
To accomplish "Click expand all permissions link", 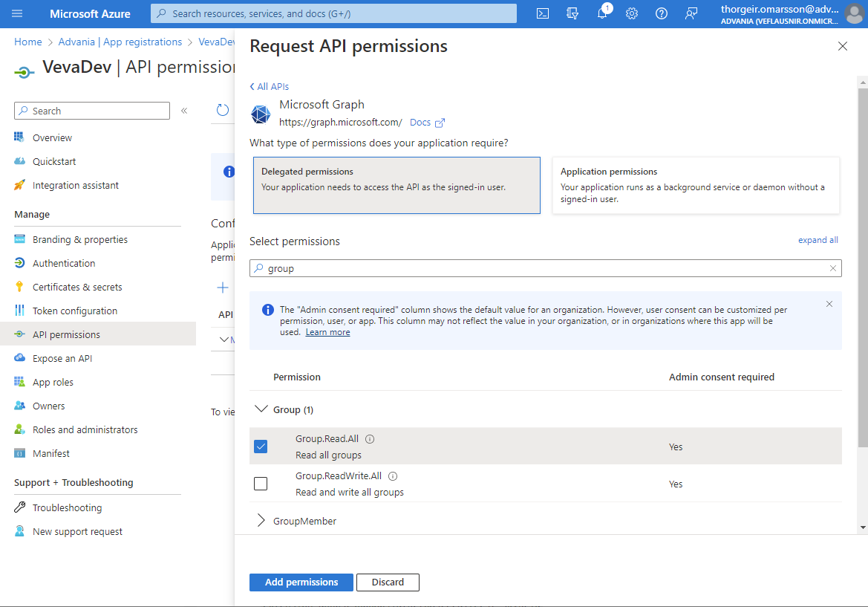I will click(x=818, y=240).
